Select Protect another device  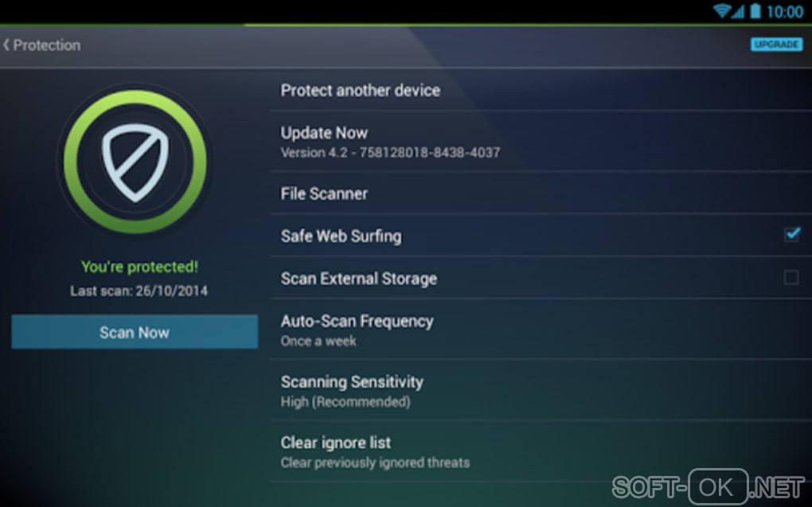pyautogui.click(x=360, y=90)
